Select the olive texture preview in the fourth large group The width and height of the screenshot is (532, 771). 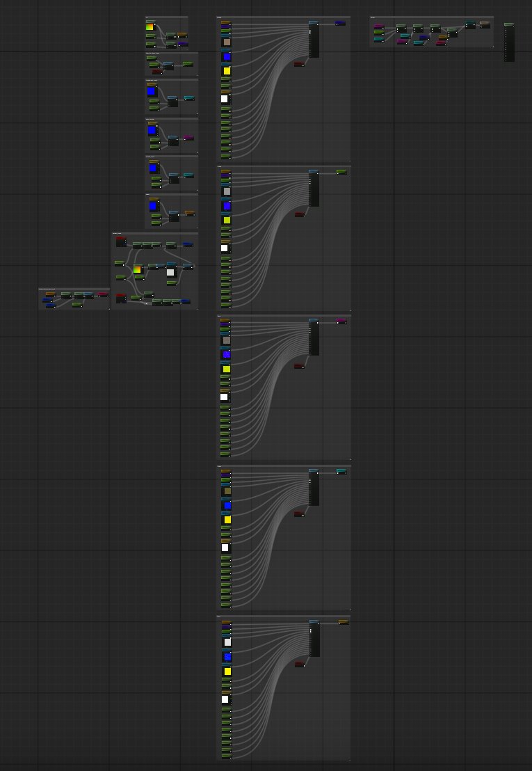(227, 491)
